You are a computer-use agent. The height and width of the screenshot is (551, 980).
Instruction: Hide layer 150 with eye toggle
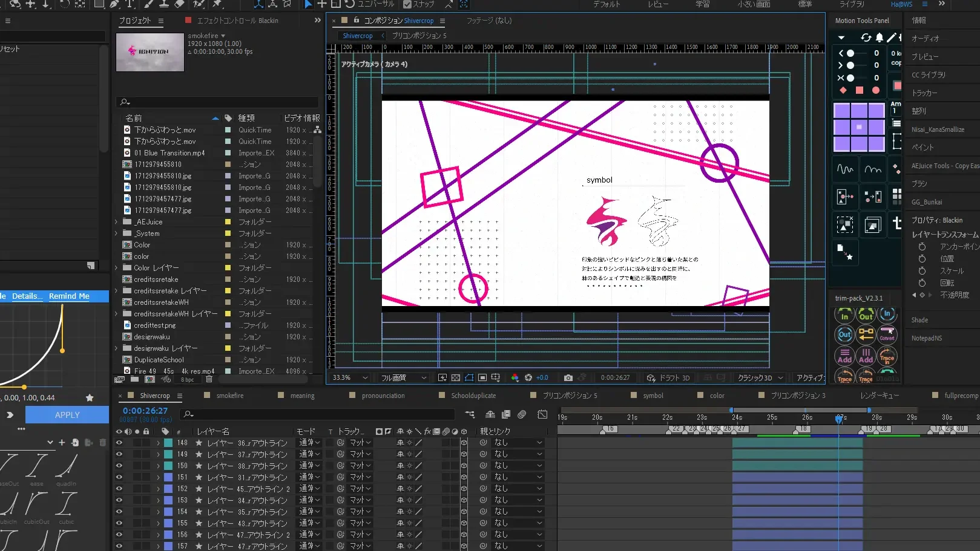click(119, 466)
